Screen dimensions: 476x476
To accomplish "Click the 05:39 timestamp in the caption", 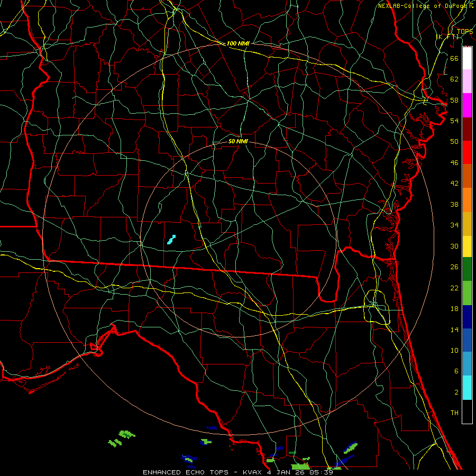I will coord(322,472).
